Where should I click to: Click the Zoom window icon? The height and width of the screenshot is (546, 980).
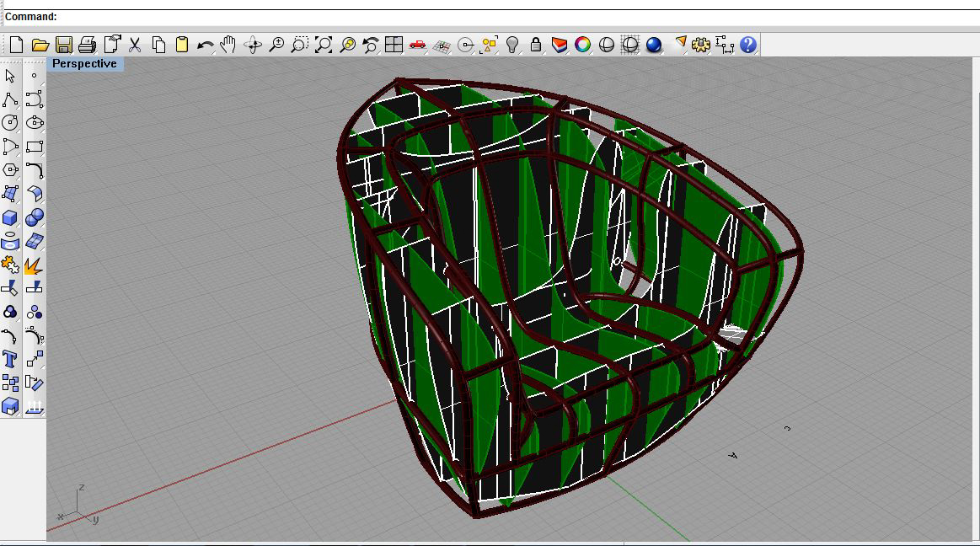click(x=300, y=45)
